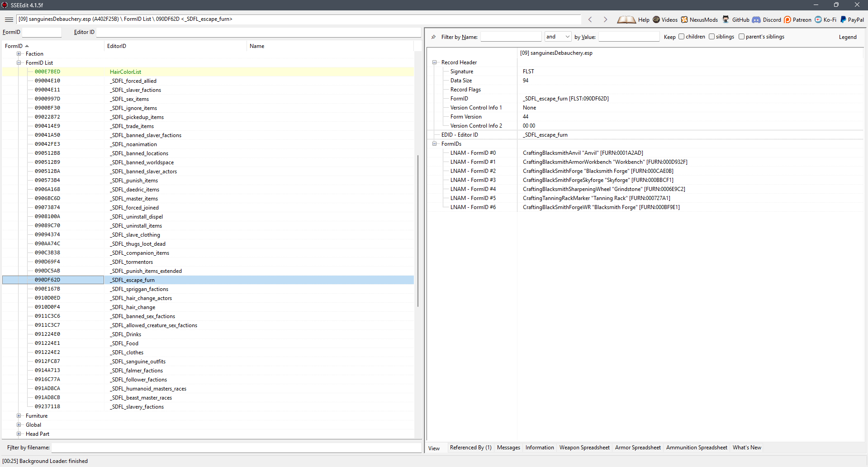868x467 pixels.
Task: Sort by the EditorID column header
Action: 175,46
